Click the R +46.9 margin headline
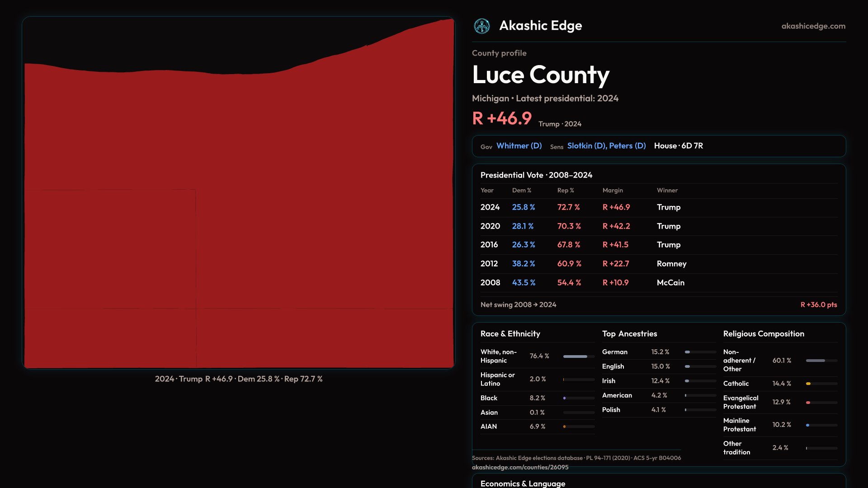 [502, 119]
